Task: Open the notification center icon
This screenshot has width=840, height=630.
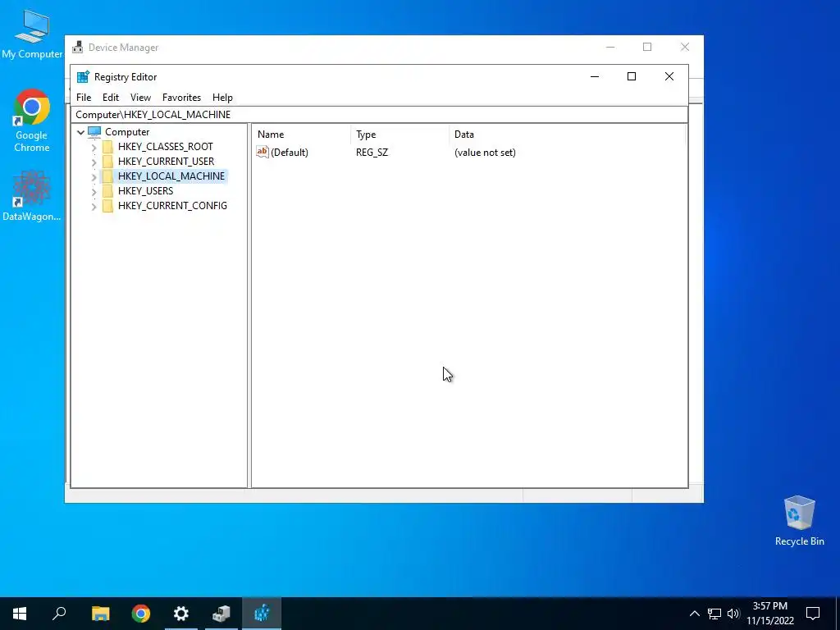Action: point(813,614)
